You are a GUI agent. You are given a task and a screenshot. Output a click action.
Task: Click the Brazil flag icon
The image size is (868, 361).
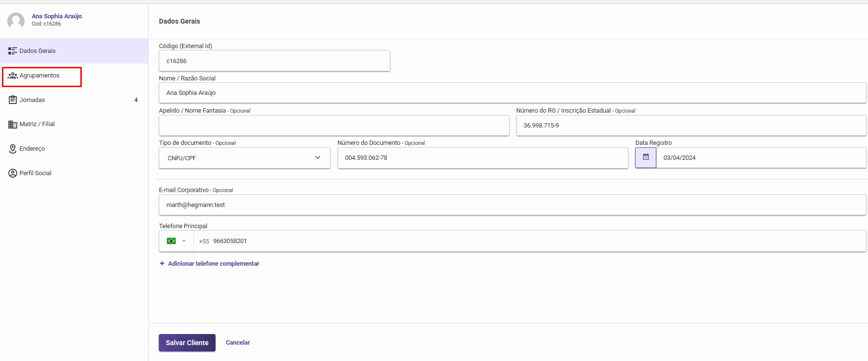[x=171, y=241]
